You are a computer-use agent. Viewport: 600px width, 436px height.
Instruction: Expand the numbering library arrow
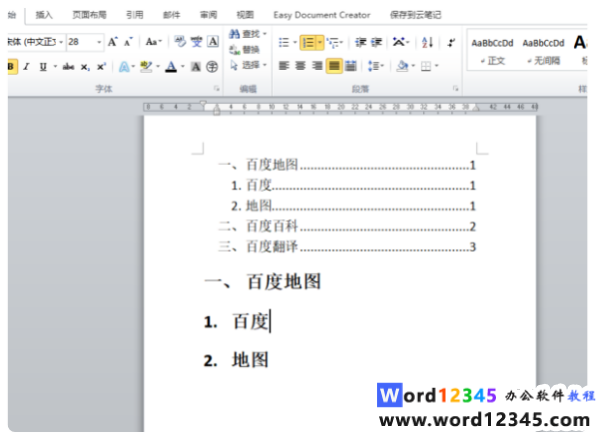(x=320, y=42)
